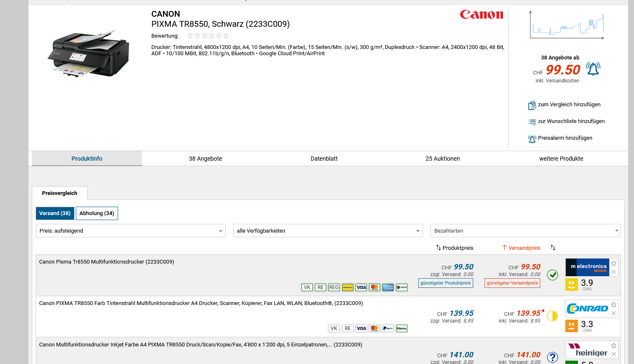Image resolution: width=634 pixels, height=364 pixels.
Task: Click the yellow smiley rating for melectronics
Action: (x=572, y=285)
